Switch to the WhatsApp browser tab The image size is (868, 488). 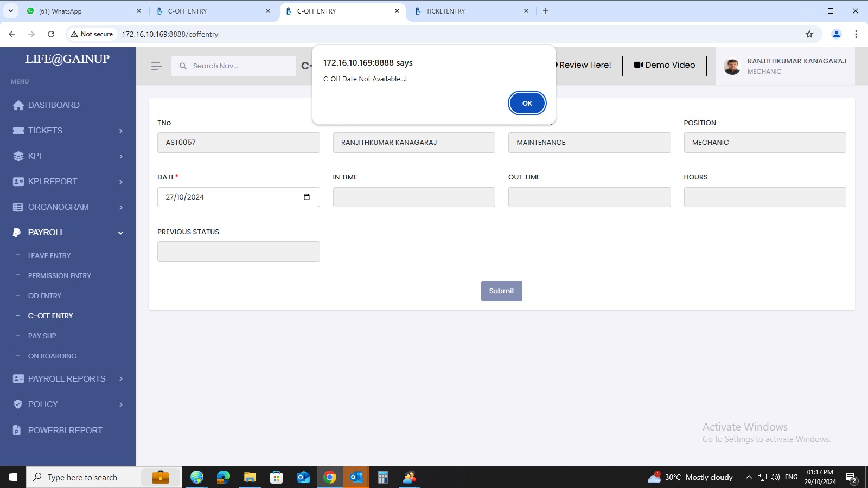tap(81, 11)
